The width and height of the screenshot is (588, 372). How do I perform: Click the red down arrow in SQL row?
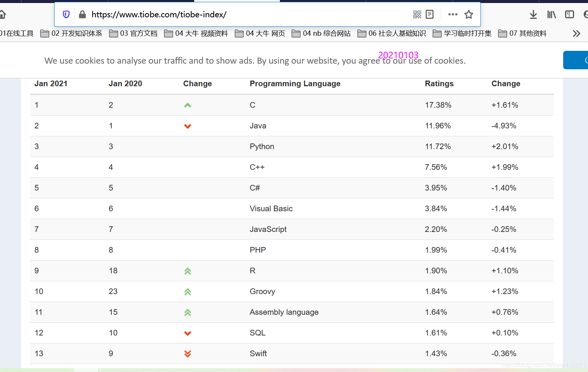point(188,333)
